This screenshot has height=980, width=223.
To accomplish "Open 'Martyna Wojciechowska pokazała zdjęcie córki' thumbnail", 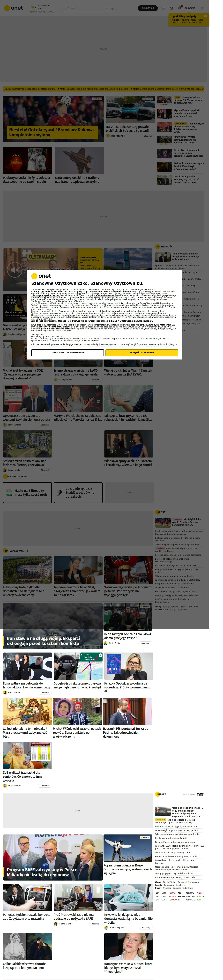I will coord(78,398).
